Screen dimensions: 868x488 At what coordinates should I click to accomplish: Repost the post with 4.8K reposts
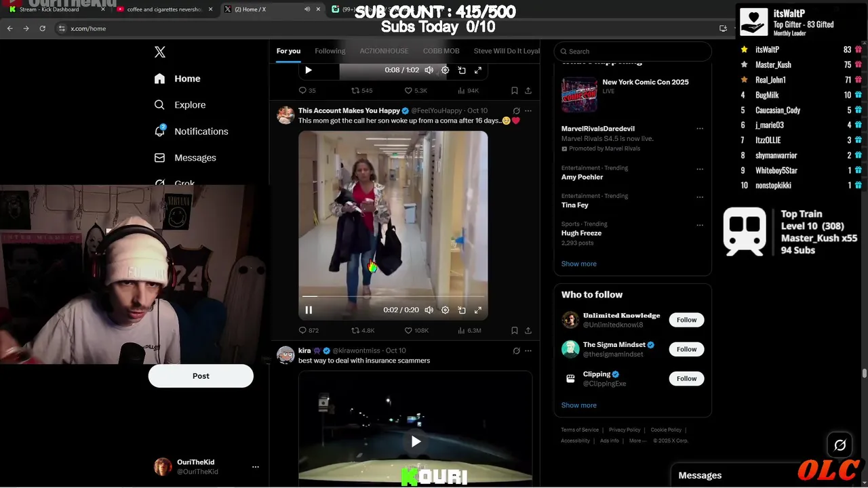click(x=363, y=331)
